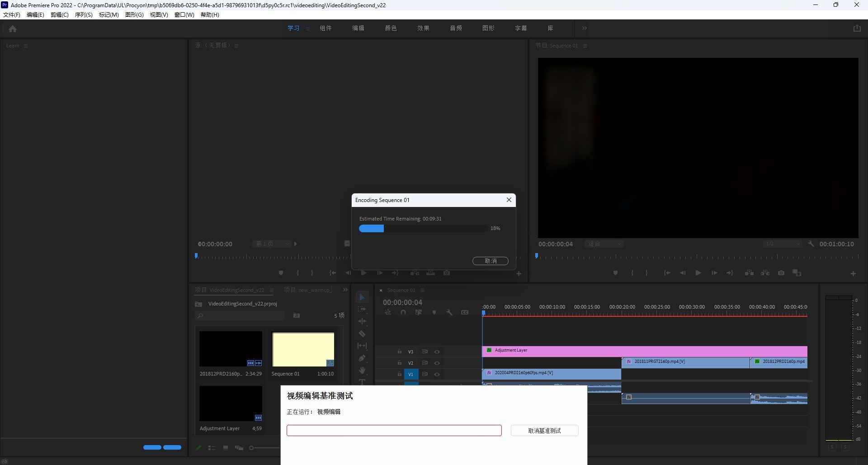
Task: Play the sequence in Program monitor
Action: tap(698, 273)
